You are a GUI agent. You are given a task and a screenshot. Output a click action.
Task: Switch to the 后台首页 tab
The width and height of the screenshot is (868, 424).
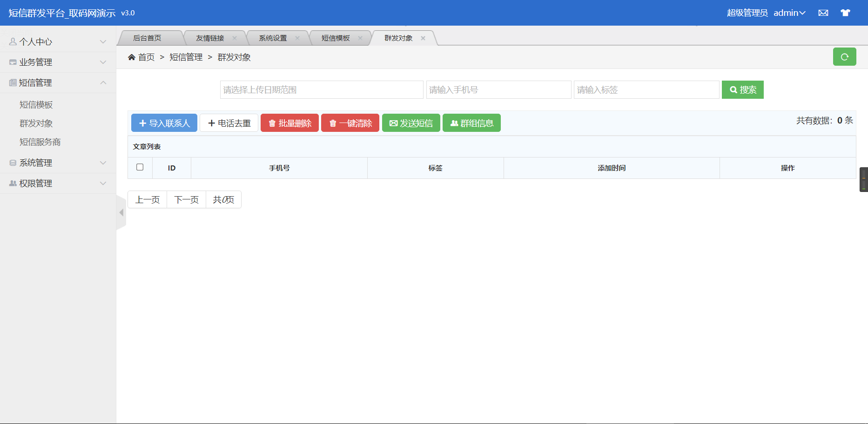click(147, 38)
